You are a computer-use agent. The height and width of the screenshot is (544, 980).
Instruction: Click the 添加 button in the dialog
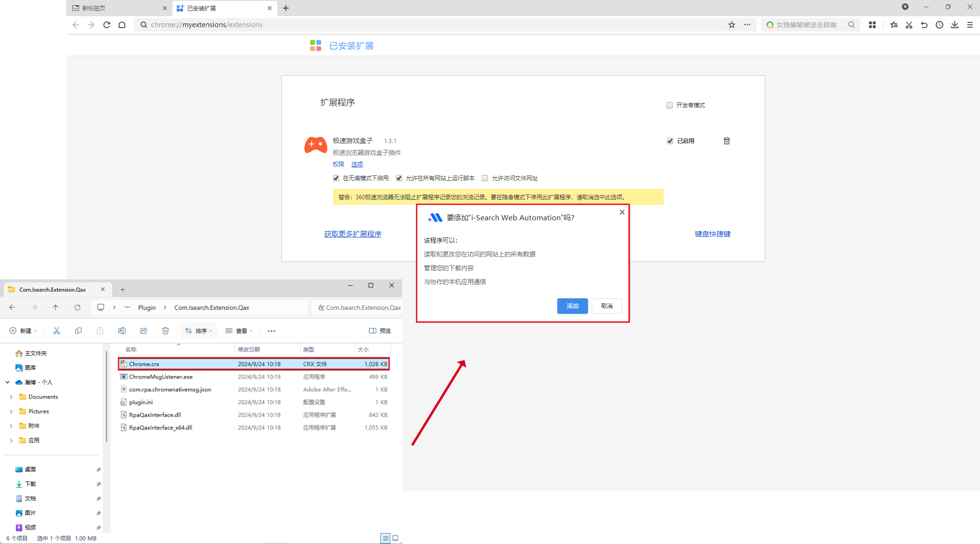(x=572, y=306)
